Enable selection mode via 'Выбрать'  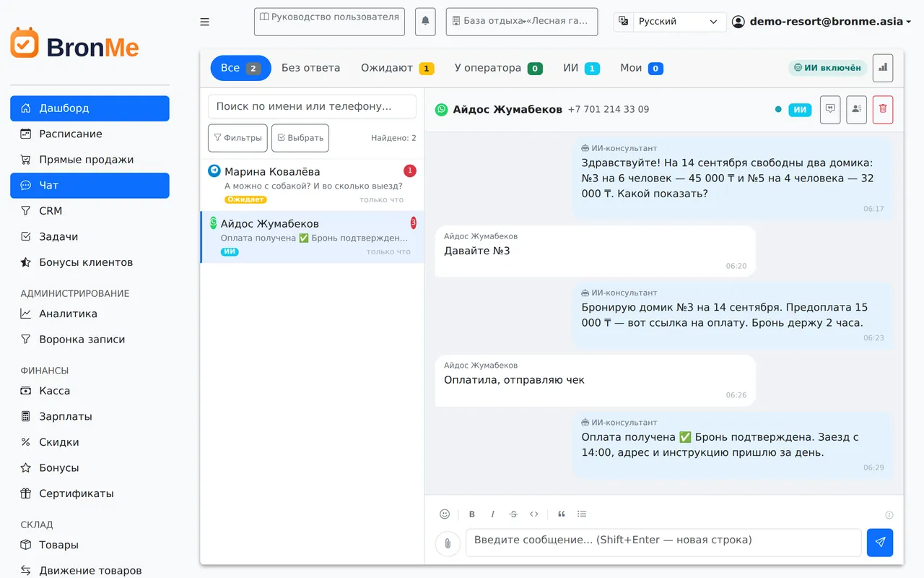[x=300, y=138]
